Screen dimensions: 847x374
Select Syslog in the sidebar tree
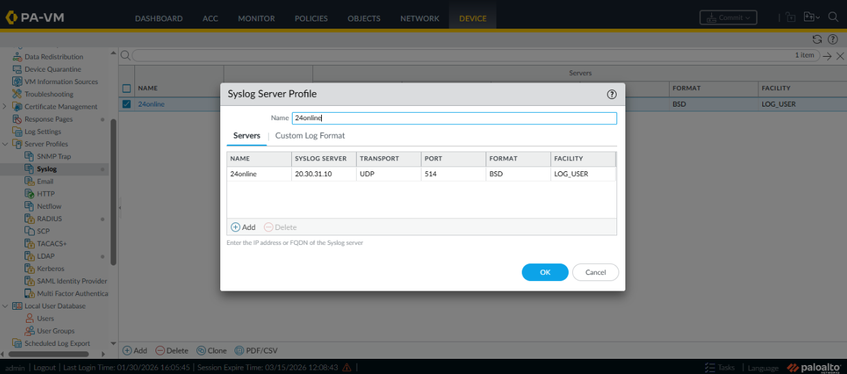tap(47, 169)
